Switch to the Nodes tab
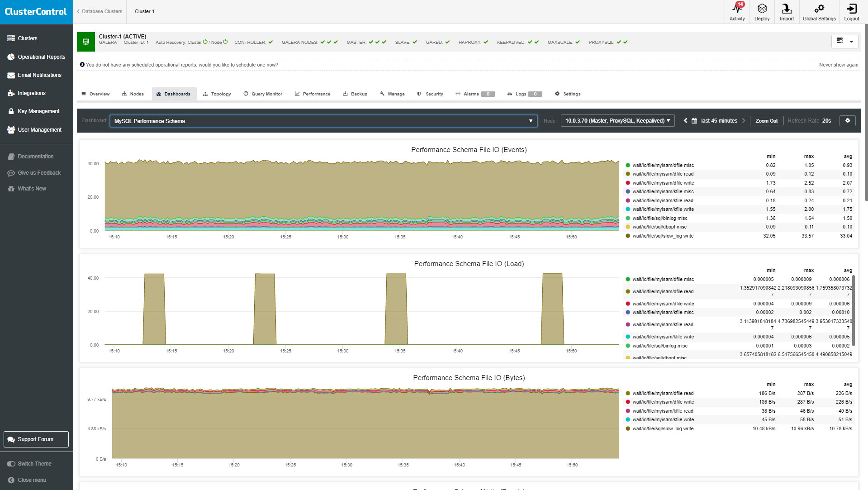 tap(133, 94)
